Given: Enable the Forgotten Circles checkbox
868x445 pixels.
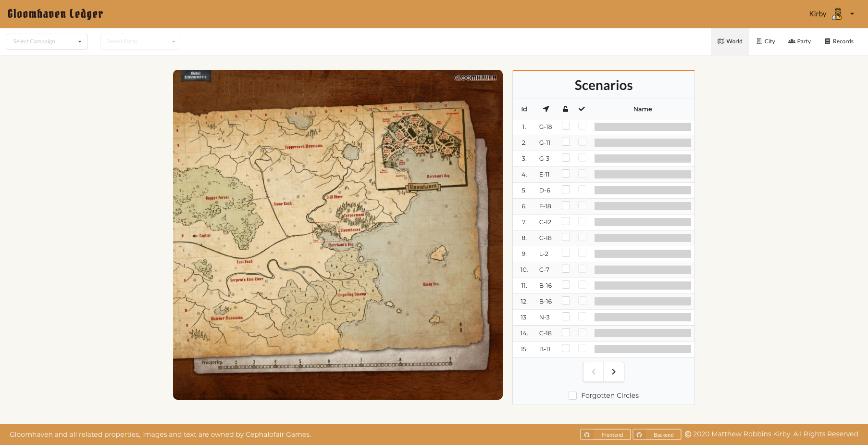Looking at the screenshot, I should pos(572,395).
